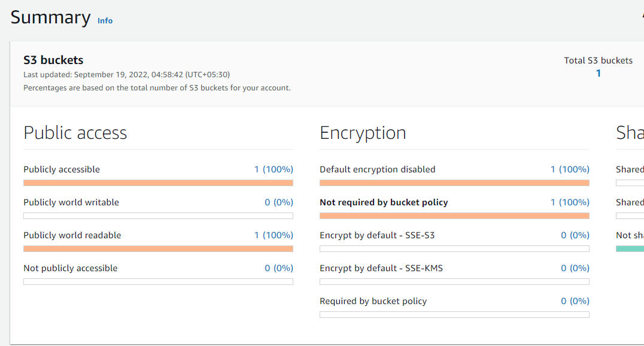
Task: Open Encrypt by default SSE-S3 count
Action: [x=575, y=235]
